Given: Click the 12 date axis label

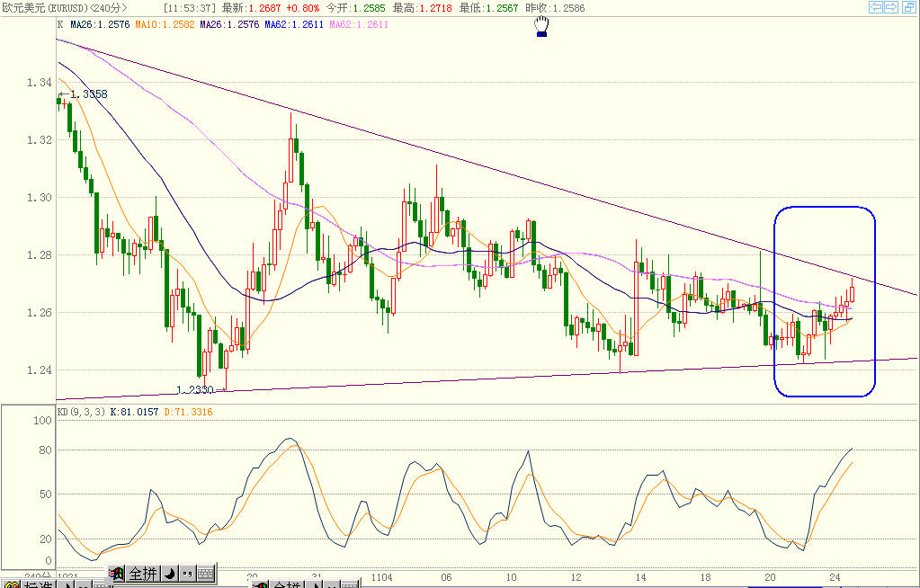Looking at the screenshot, I should point(576,577).
